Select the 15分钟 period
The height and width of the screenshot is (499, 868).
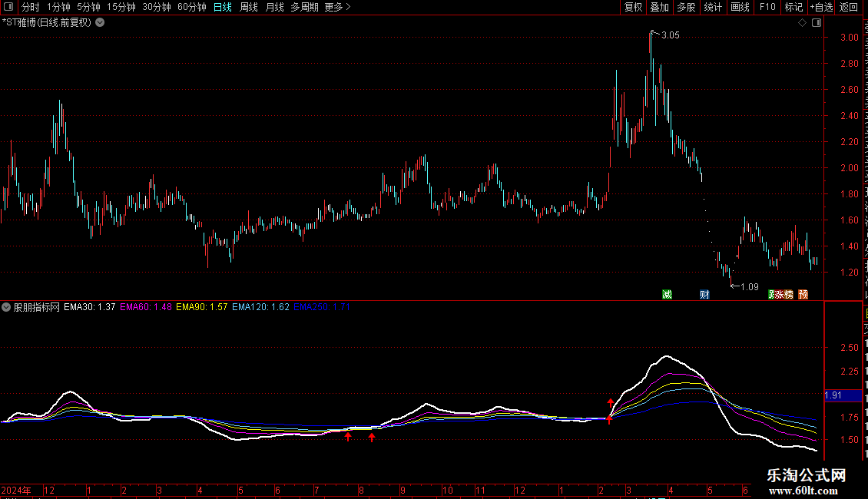(121, 7)
